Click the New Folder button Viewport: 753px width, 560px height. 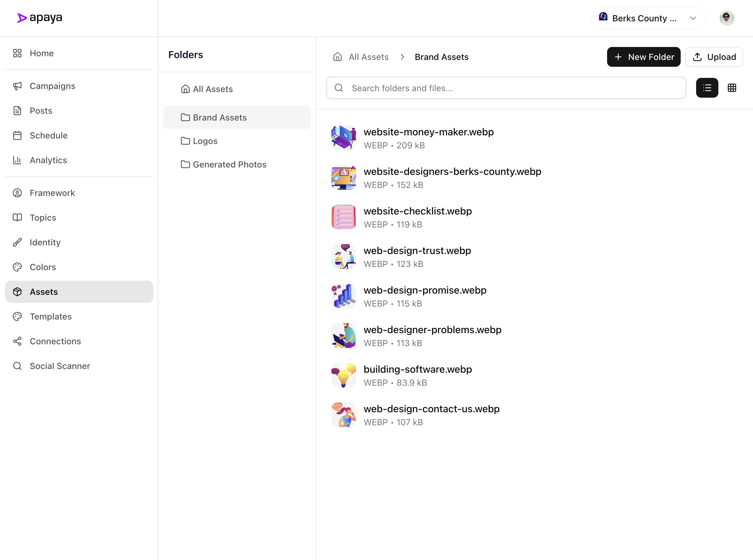tap(644, 57)
